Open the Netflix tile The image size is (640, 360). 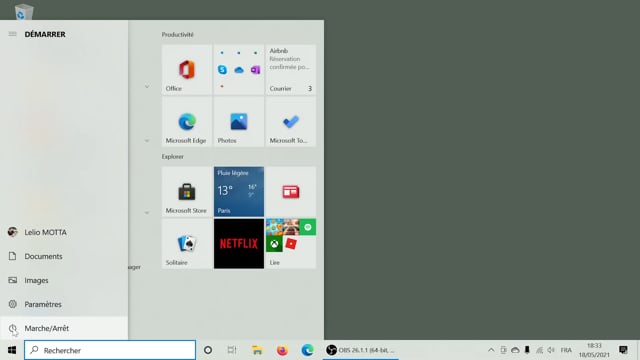239,244
